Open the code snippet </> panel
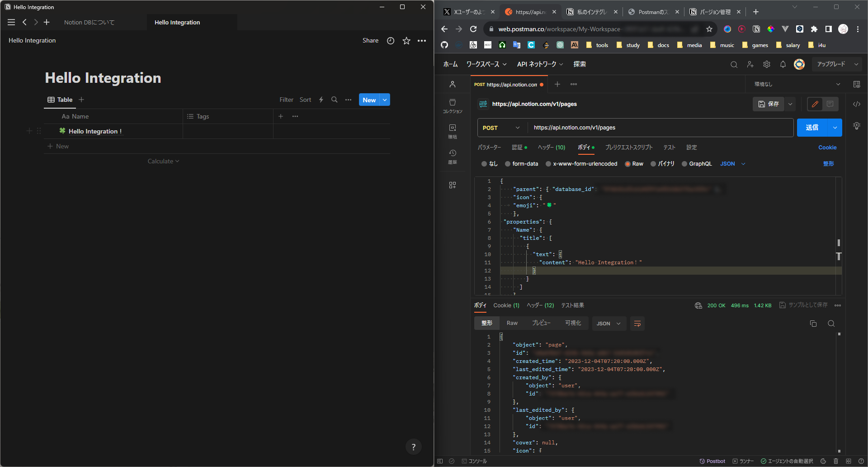 857,104
